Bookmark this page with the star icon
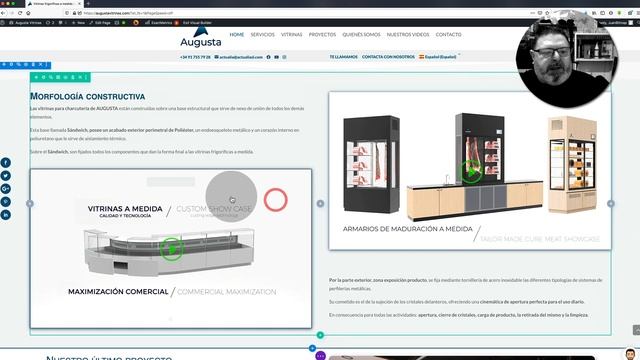Viewport: 640px width, 360px height. [x=547, y=13]
